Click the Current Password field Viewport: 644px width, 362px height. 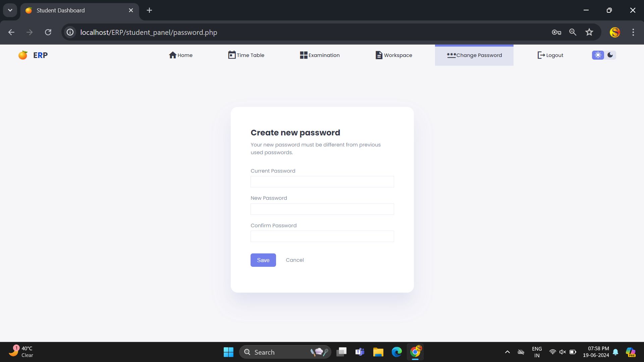pos(322,182)
